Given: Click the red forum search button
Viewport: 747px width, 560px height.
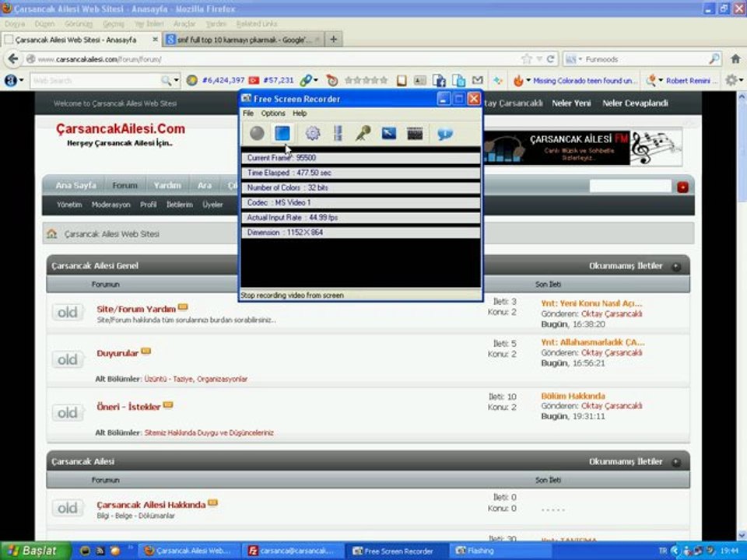Looking at the screenshot, I should 682,187.
